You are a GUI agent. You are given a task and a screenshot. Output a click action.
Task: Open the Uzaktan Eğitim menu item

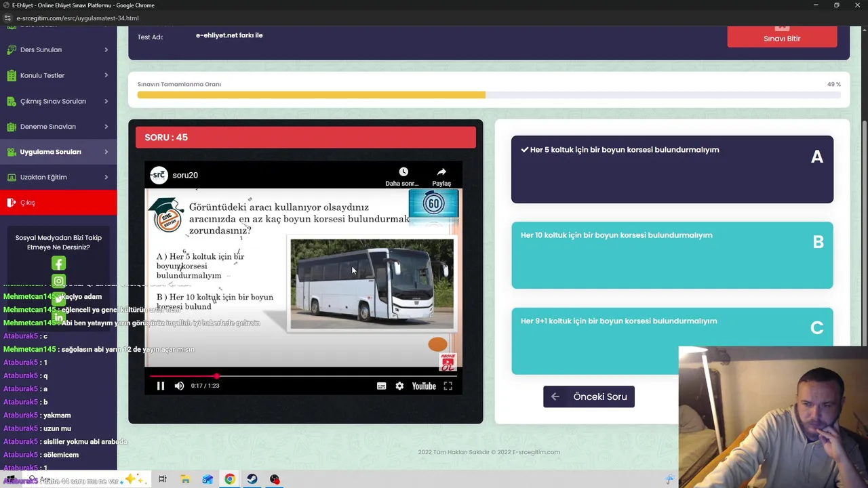pos(58,178)
